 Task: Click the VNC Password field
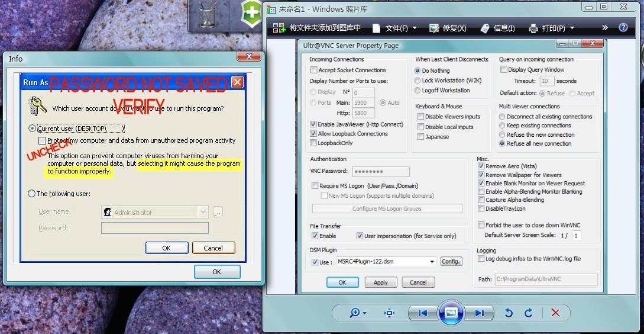[x=381, y=171]
